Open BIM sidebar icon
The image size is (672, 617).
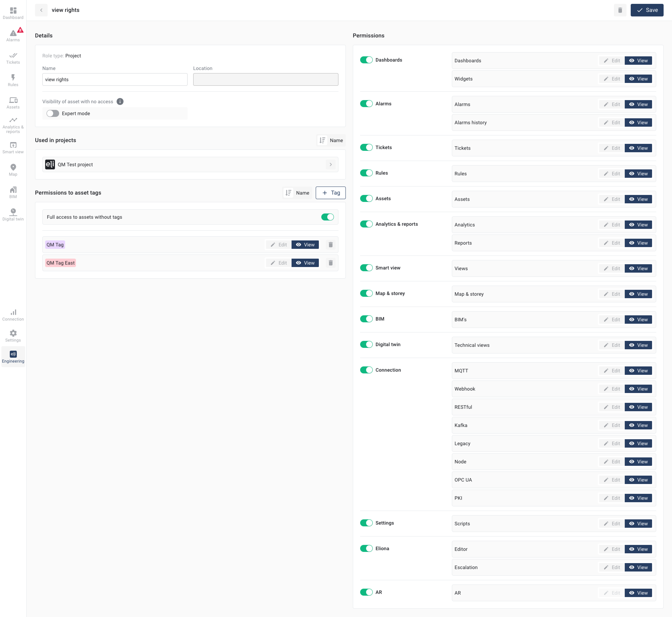(x=13, y=192)
